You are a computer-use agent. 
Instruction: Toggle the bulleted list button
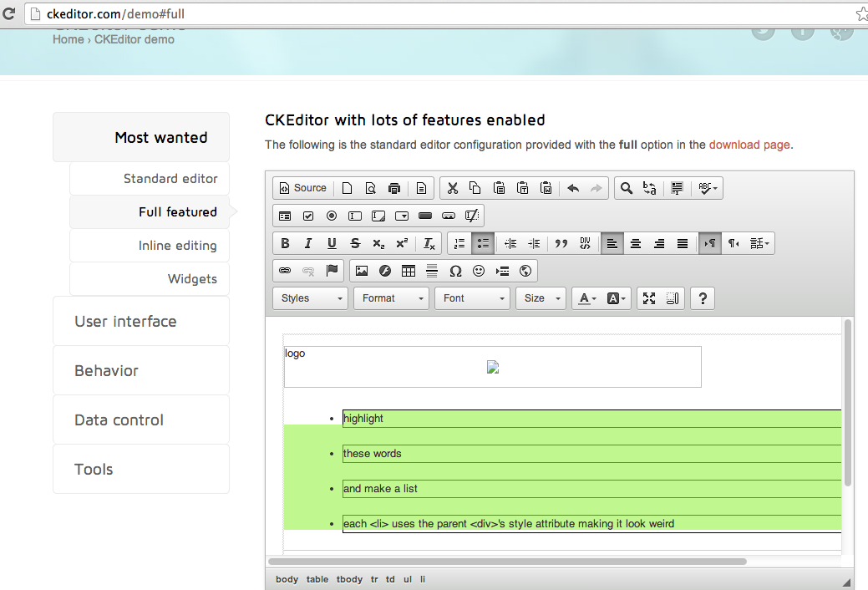(x=482, y=243)
